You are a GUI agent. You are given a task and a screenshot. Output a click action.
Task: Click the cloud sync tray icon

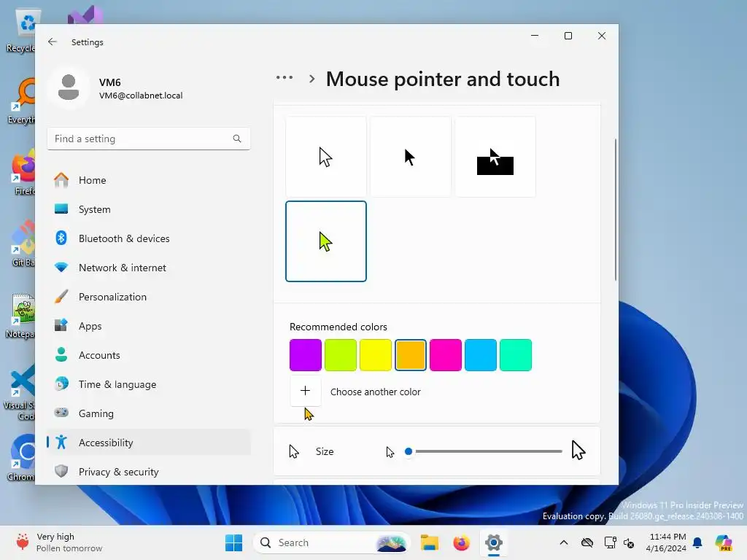587,542
